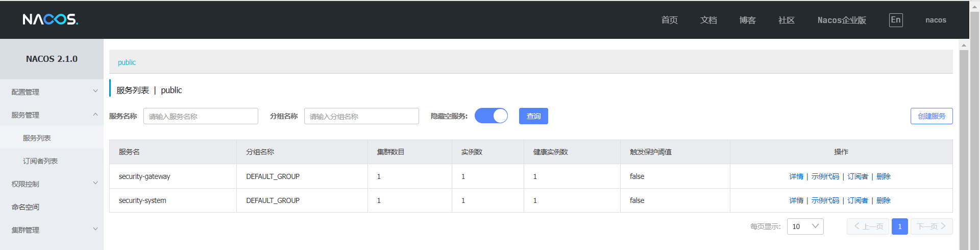
Task: Switch language with the En icon
Action: [x=895, y=20]
